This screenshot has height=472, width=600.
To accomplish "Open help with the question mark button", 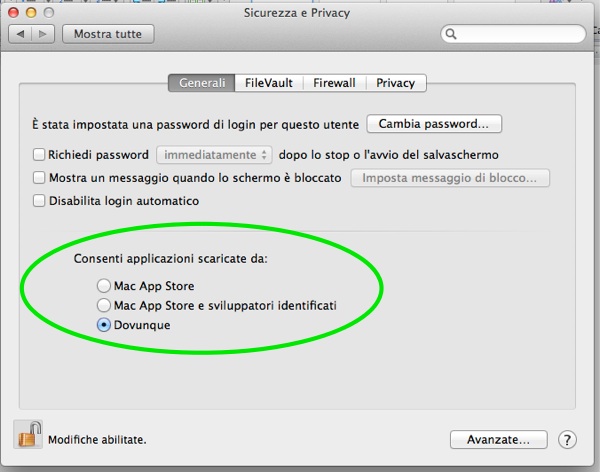I will coord(567,440).
